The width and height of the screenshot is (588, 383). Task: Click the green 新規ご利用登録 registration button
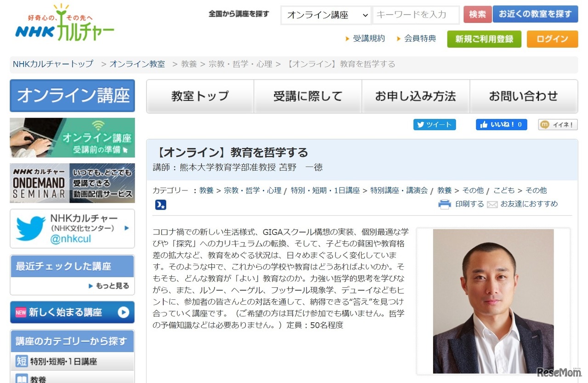pyautogui.click(x=484, y=39)
